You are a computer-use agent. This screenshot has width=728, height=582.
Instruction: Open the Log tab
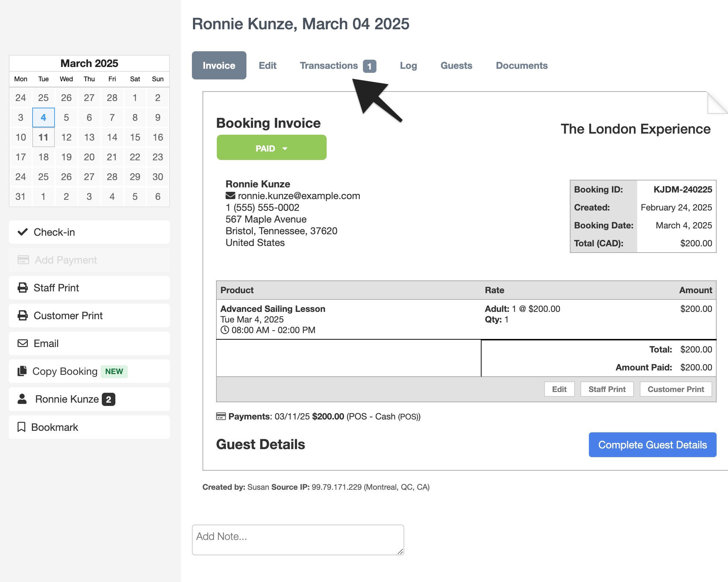coord(408,66)
